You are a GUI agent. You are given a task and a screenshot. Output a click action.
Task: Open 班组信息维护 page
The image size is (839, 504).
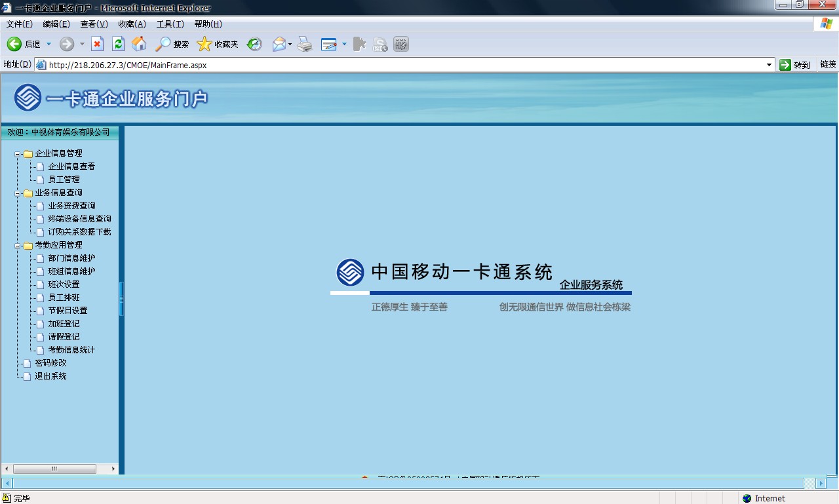(71, 271)
